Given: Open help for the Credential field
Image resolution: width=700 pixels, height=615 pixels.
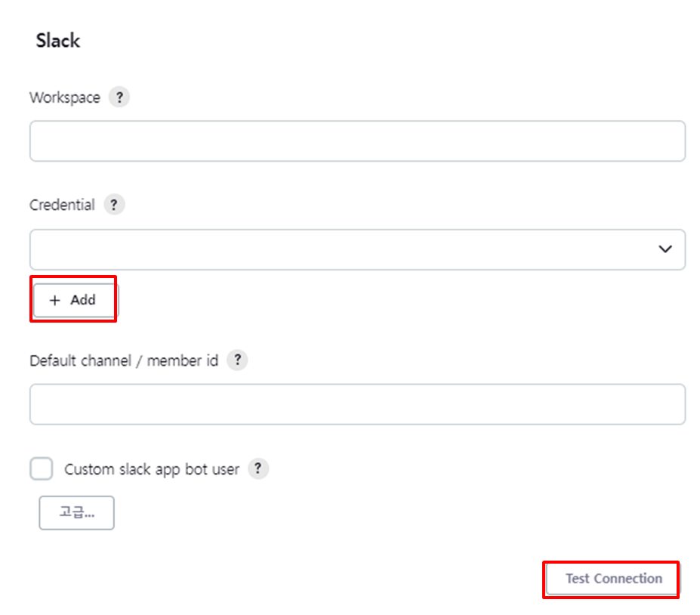Looking at the screenshot, I should point(114,205).
